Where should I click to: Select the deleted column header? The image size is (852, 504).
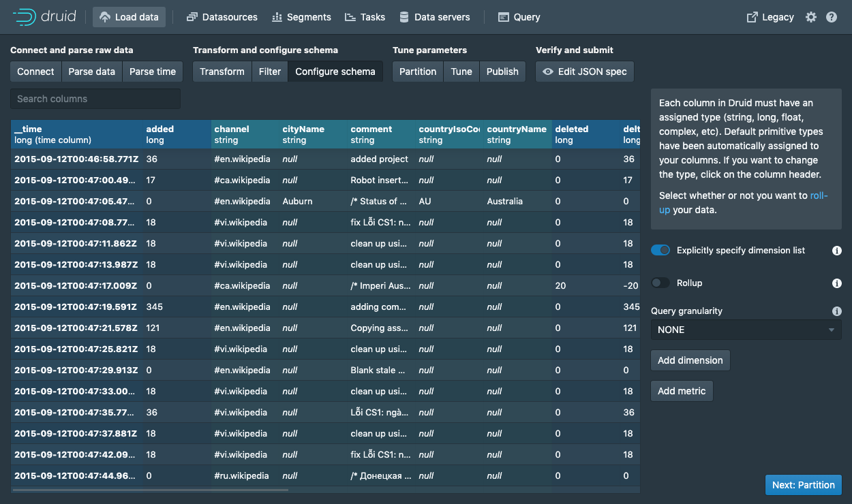[586, 134]
